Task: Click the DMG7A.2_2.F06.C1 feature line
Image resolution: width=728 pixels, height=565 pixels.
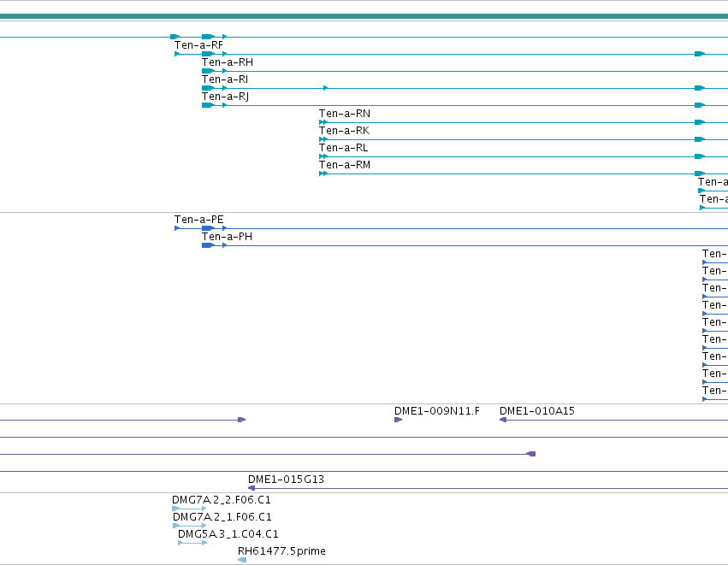Action: [x=189, y=509]
